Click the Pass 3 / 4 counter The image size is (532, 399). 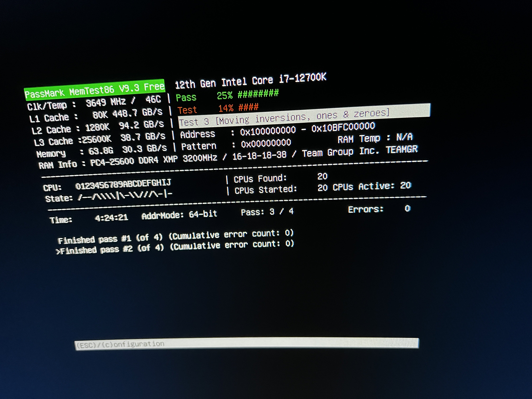click(x=267, y=212)
